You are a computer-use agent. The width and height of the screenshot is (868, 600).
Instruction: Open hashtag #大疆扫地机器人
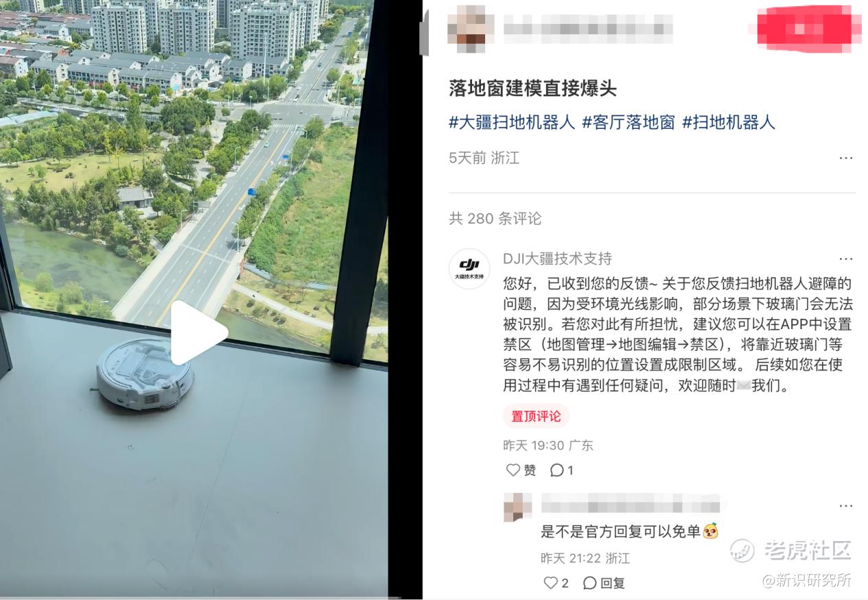[x=512, y=123]
